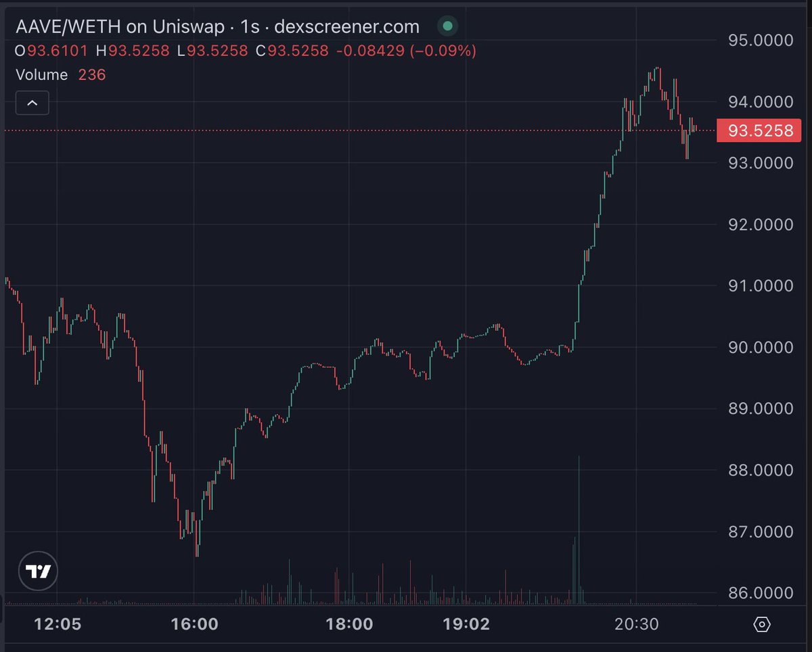Image resolution: width=812 pixels, height=652 pixels.
Task: Select the 20:30 time axis label
Action: [637, 624]
